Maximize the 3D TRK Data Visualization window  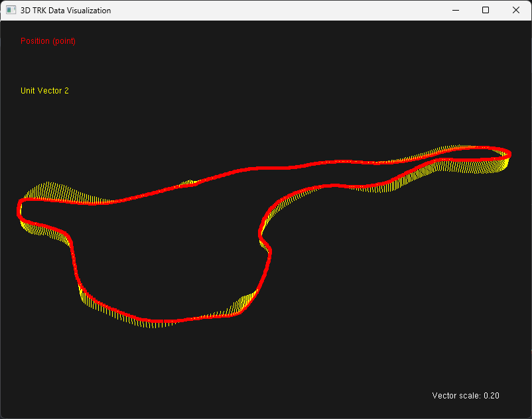486,10
